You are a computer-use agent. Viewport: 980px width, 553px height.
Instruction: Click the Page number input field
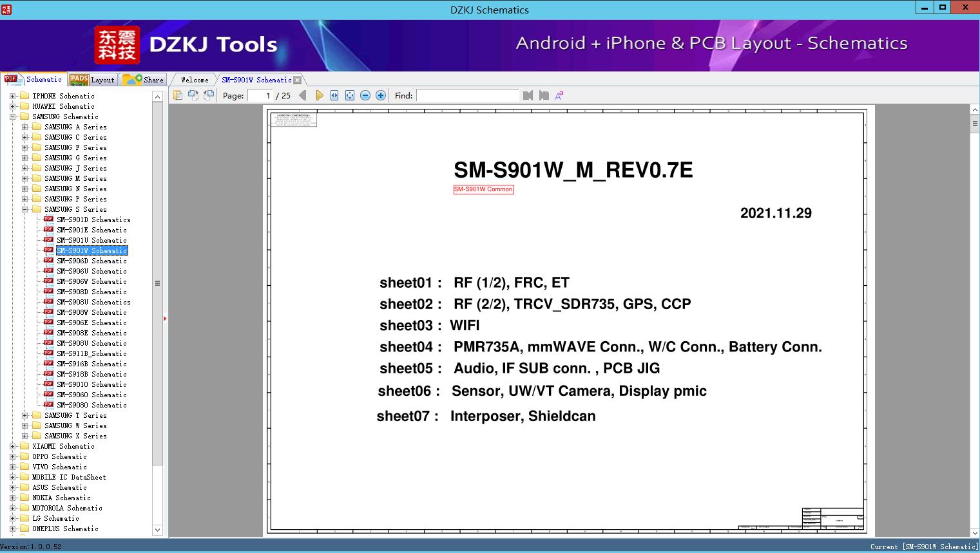[260, 95]
